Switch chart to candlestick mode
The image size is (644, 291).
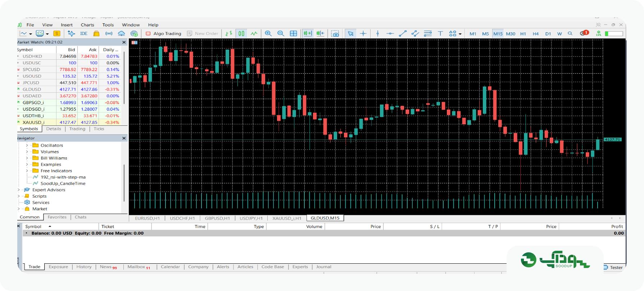[x=241, y=33]
